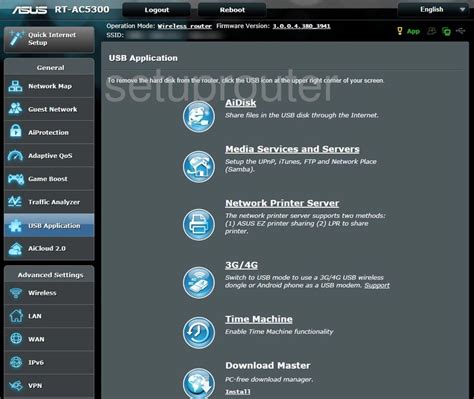Click the Reboot button
The width and height of the screenshot is (474, 399).
232,10
